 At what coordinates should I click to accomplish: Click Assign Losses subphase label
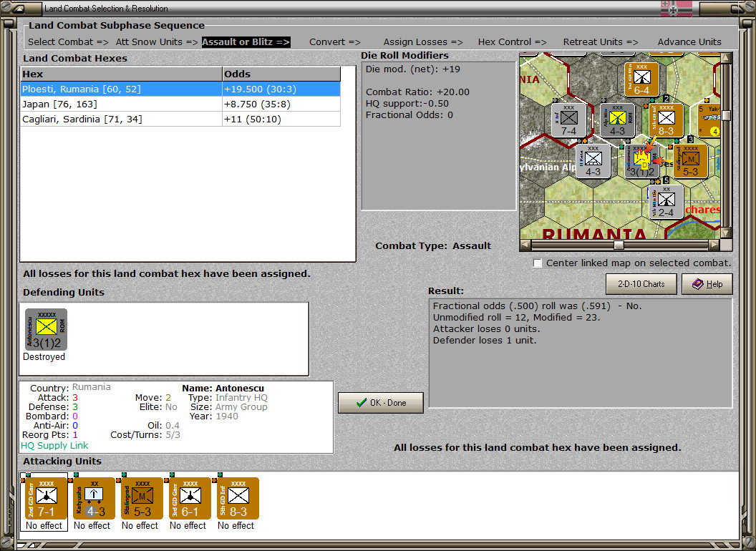click(423, 42)
